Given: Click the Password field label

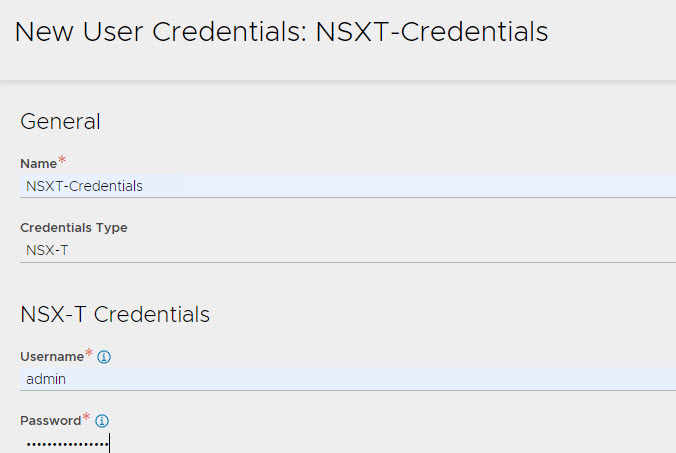Looking at the screenshot, I should point(50,421).
